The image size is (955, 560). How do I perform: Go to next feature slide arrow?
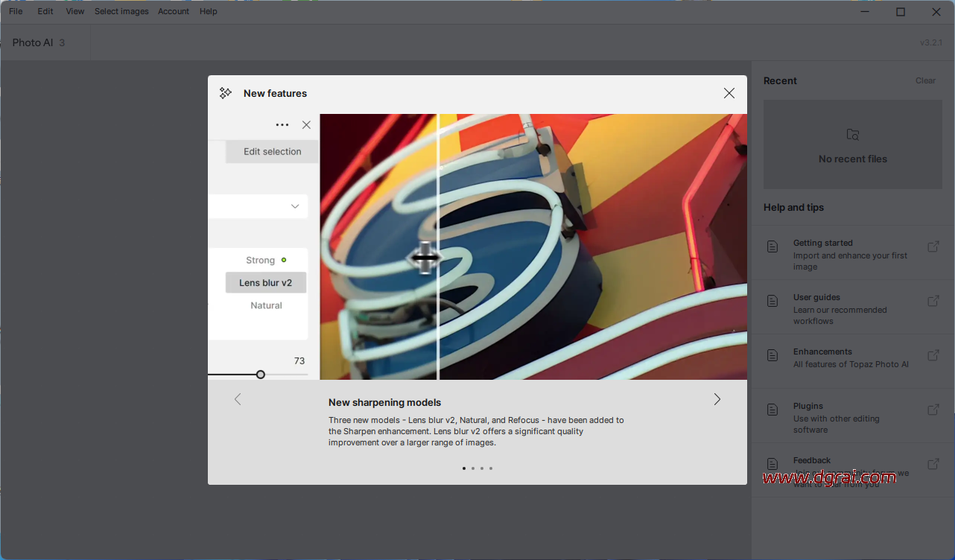(717, 399)
